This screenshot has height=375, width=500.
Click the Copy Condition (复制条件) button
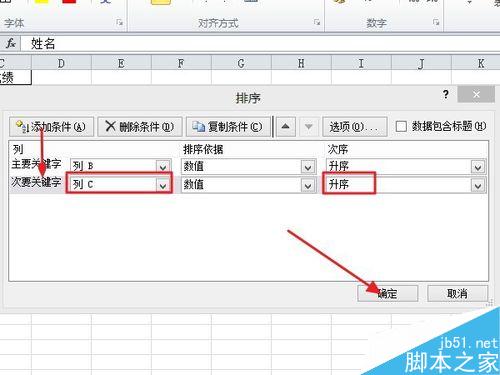228,127
